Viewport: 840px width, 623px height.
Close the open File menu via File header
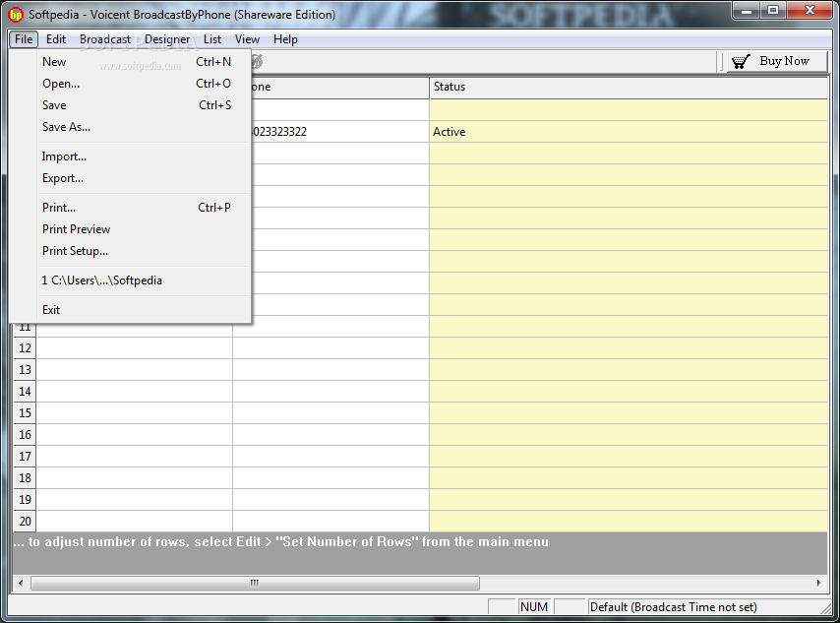pyautogui.click(x=24, y=39)
